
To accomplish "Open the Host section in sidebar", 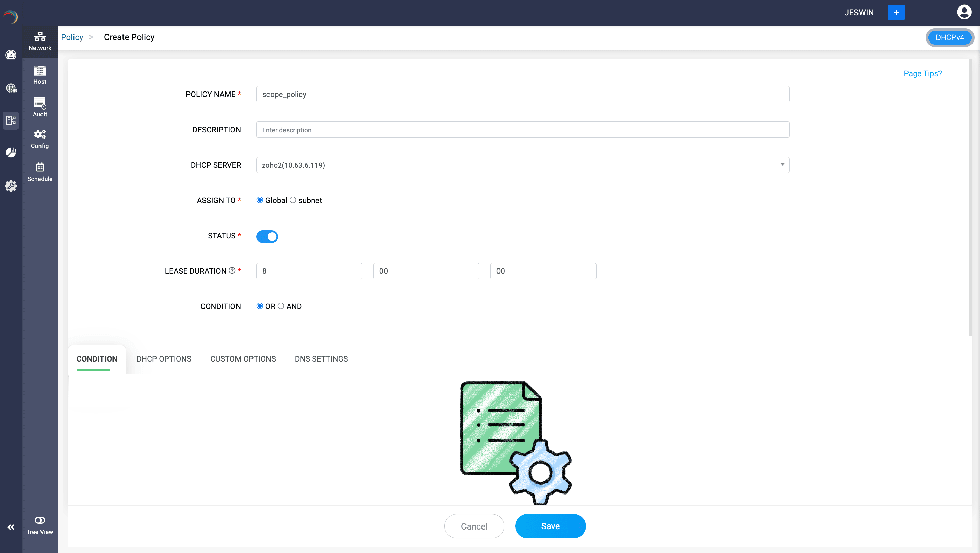I will tap(39, 74).
